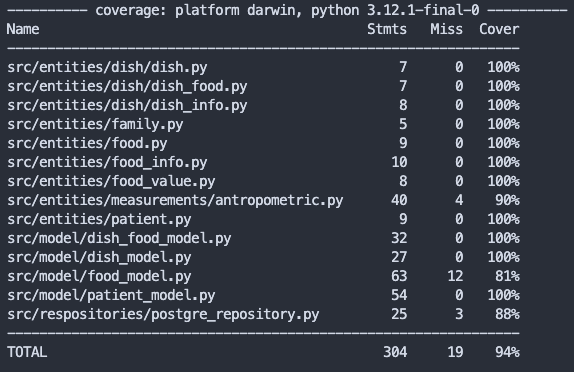Screen dimensions: 574x372
Task: Click src/entities/food_info.py file path
Action: 107,163
